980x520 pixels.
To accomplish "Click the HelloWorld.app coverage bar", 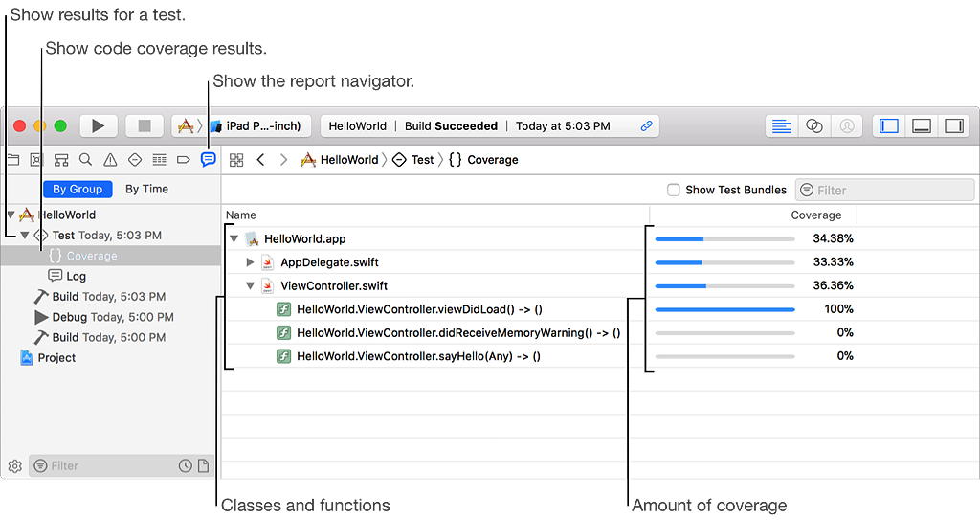I will pos(725,239).
